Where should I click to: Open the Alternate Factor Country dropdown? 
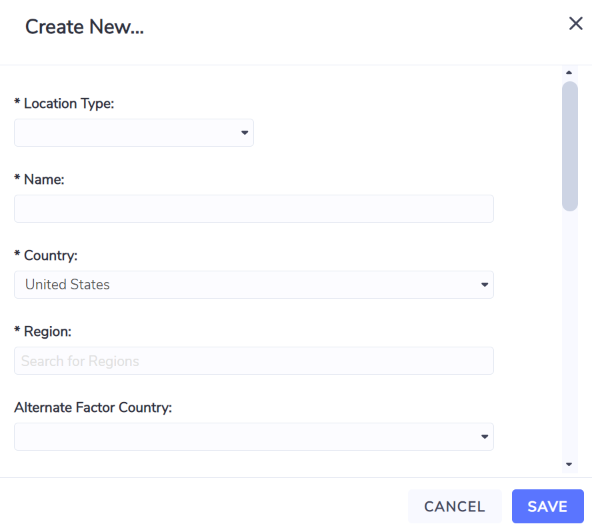[x=254, y=437]
